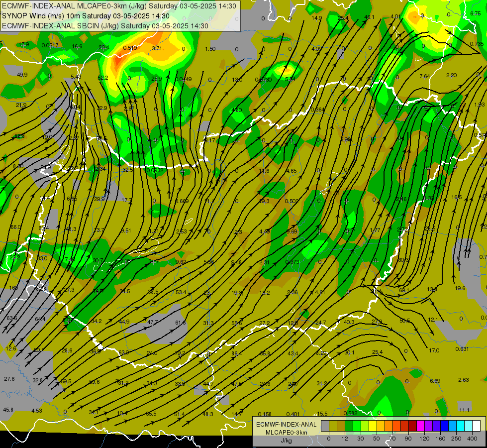Click the map value 46.1
The width and height of the screenshot is (487, 448).
pyautogui.click(x=369, y=17)
